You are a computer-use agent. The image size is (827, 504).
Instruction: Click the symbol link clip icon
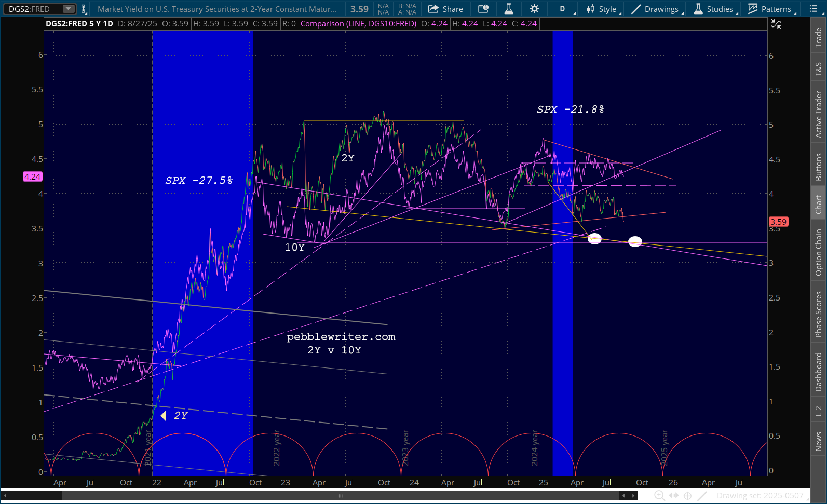pyautogui.click(x=83, y=9)
